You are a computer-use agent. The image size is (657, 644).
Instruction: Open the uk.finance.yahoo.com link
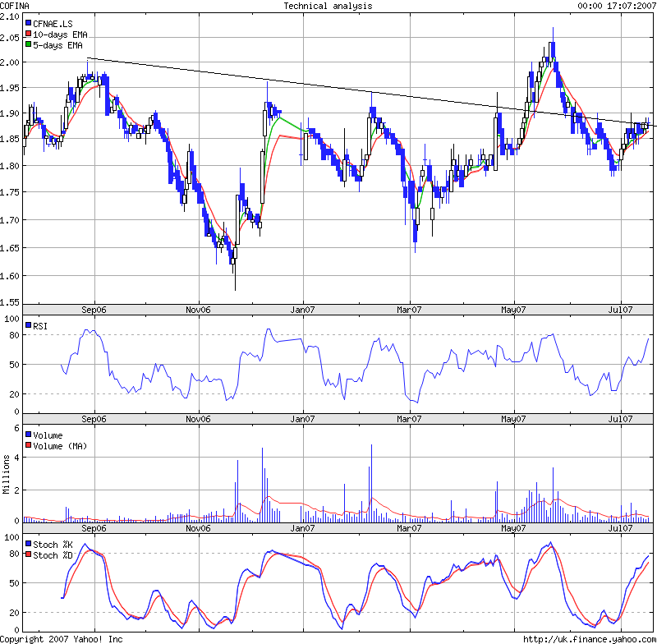click(589, 638)
